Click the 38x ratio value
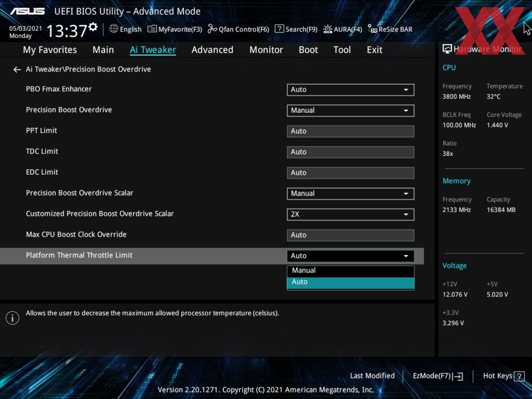The image size is (532, 399). 448,154
